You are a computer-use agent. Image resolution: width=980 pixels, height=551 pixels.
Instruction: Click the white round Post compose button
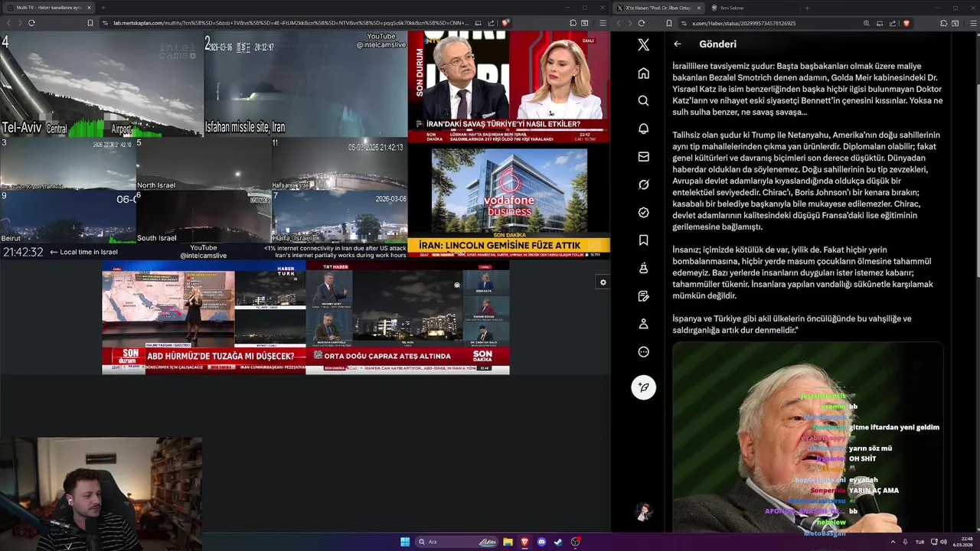tap(643, 387)
